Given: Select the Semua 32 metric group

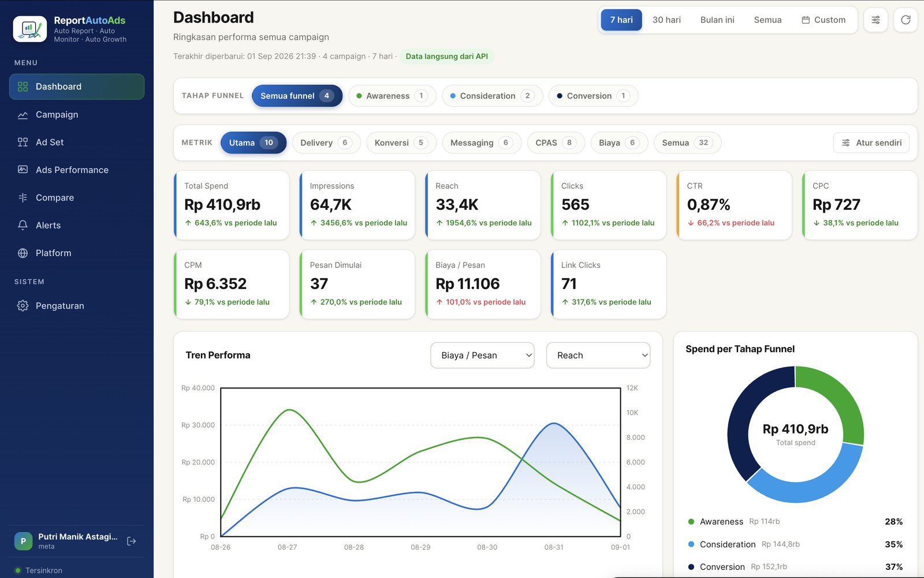Looking at the screenshot, I should coord(687,143).
